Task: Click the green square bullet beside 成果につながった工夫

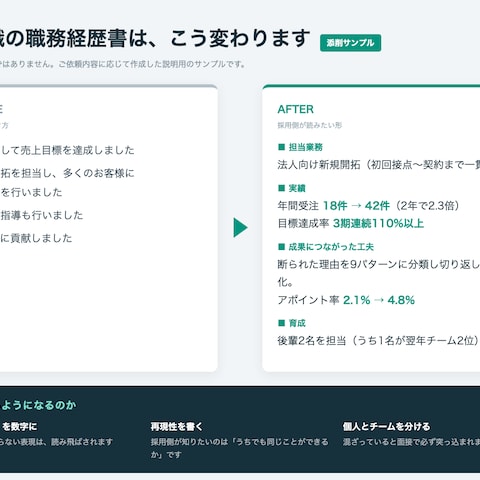Action: [281, 247]
